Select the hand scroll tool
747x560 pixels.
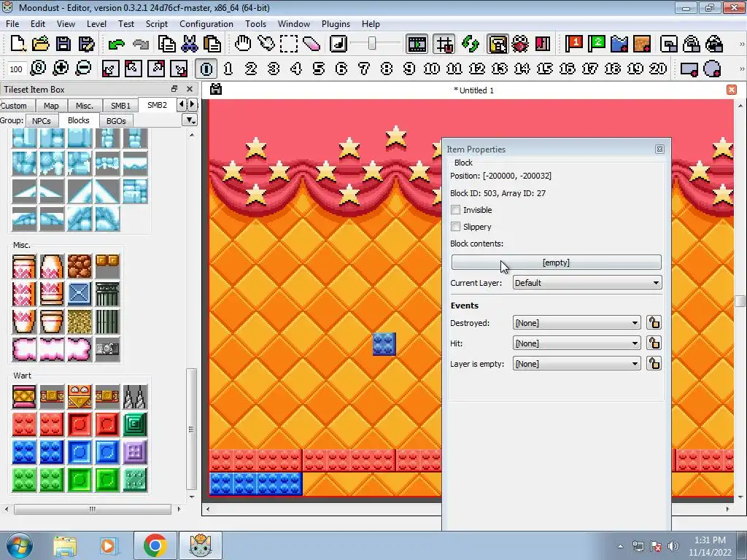243,44
